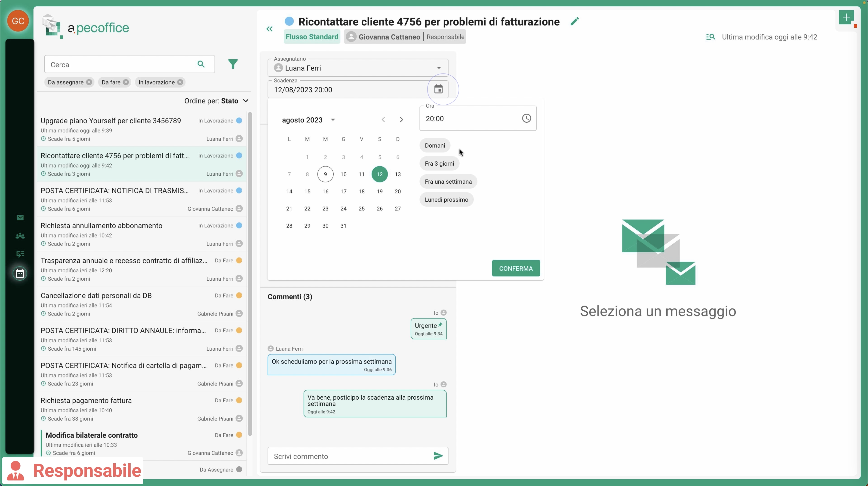Open 'POSTA CERTIFICATA: NOTIFICA DI TRASMIS...' task
The width and height of the screenshot is (868, 486).
[142, 199]
